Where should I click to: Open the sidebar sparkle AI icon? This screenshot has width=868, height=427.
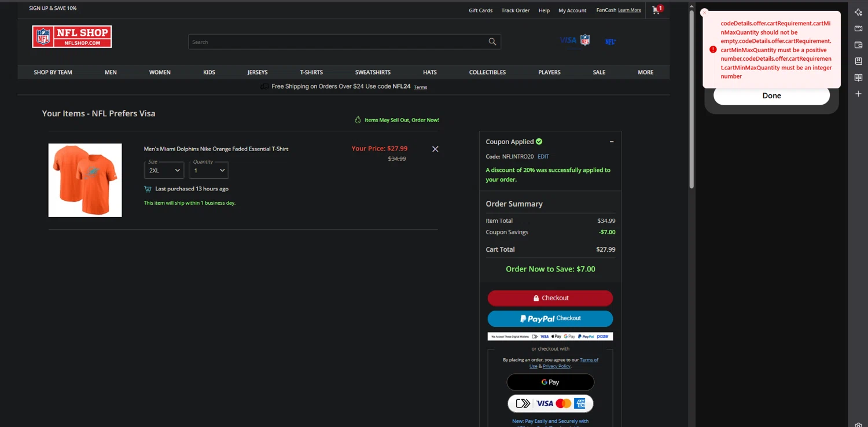[x=858, y=12]
